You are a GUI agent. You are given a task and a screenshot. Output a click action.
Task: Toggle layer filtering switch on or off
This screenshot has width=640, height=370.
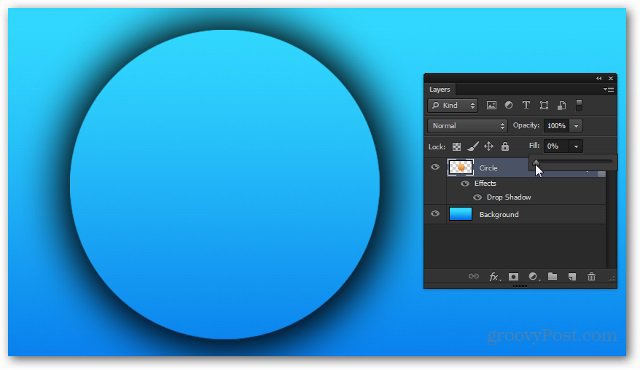click(x=579, y=105)
